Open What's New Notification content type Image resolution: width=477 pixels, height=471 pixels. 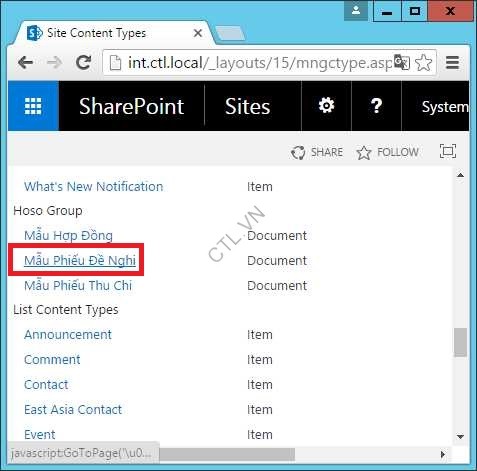pyautogui.click(x=94, y=187)
